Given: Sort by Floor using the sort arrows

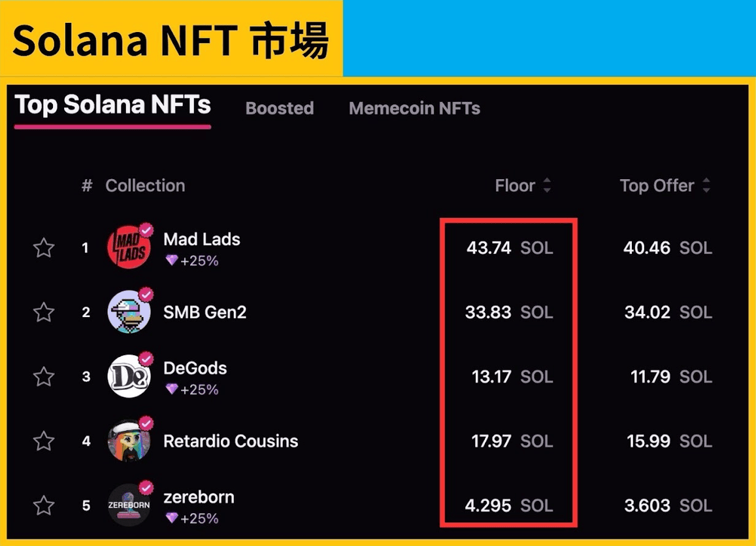Looking at the screenshot, I should pyautogui.click(x=546, y=185).
